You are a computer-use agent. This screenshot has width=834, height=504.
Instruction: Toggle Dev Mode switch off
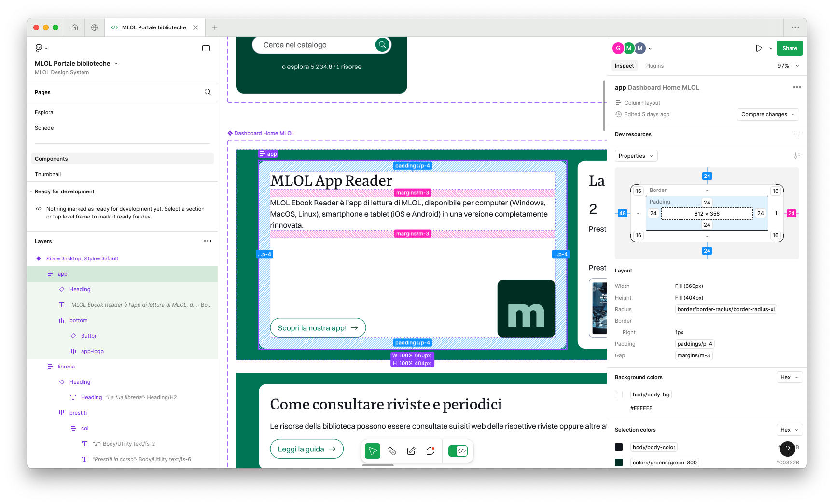click(458, 451)
